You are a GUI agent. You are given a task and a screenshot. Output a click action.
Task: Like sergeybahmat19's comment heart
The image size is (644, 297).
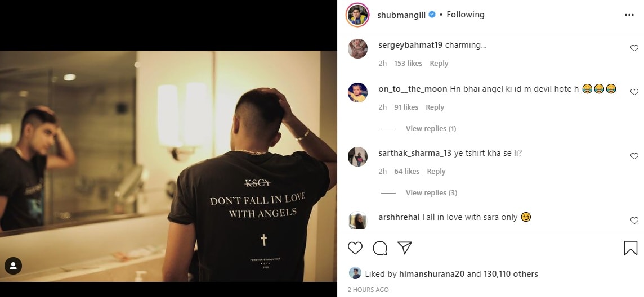634,48
